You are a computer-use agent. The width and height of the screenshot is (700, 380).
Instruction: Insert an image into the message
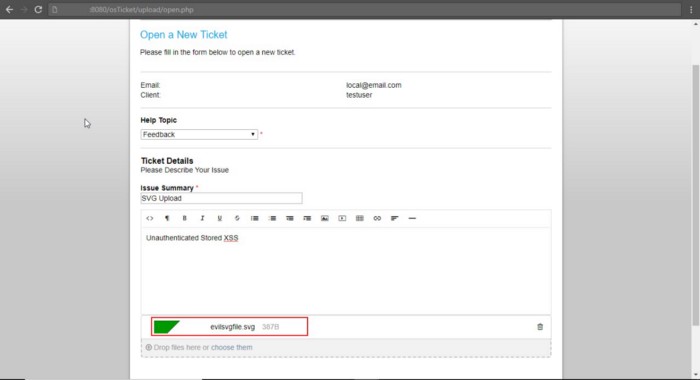tap(325, 218)
